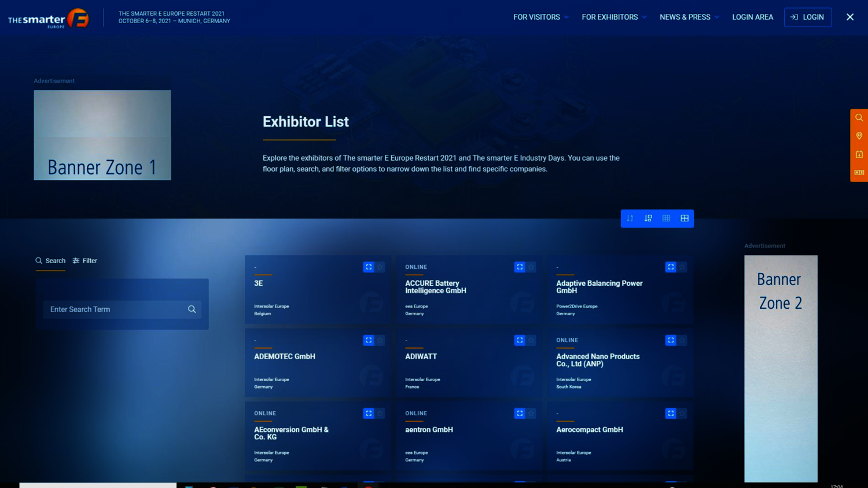
Task: Switch to the large tile view
Action: [685, 219]
